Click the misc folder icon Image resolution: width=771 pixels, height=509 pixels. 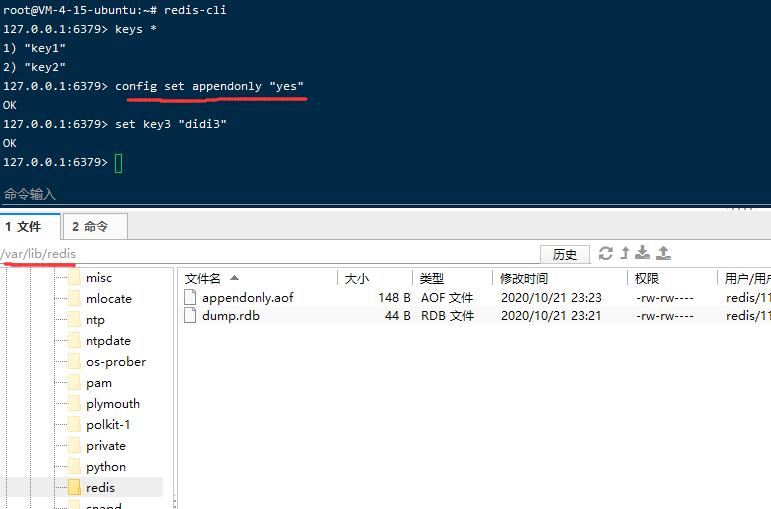click(x=74, y=278)
